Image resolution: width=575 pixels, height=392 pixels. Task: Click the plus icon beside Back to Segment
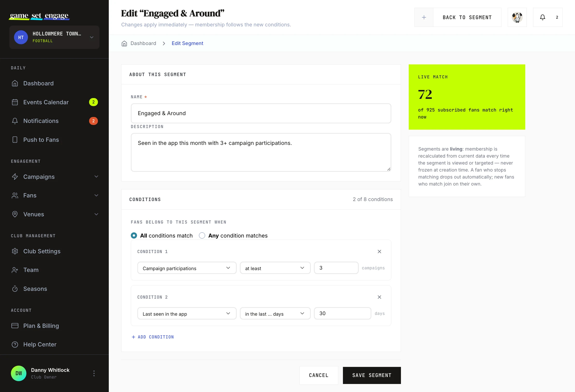pyautogui.click(x=424, y=17)
